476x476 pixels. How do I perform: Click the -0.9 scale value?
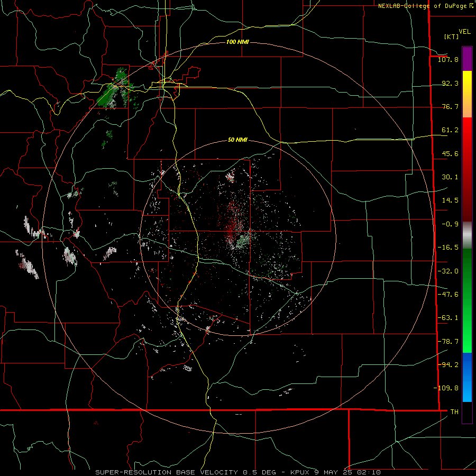pyautogui.click(x=450, y=224)
